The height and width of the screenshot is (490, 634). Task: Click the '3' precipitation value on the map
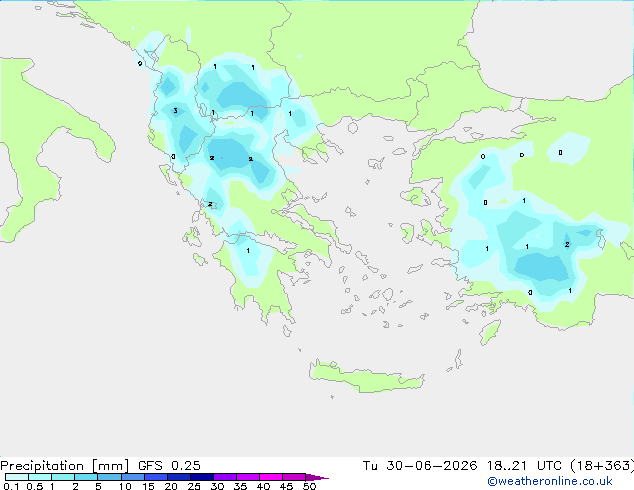point(175,110)
